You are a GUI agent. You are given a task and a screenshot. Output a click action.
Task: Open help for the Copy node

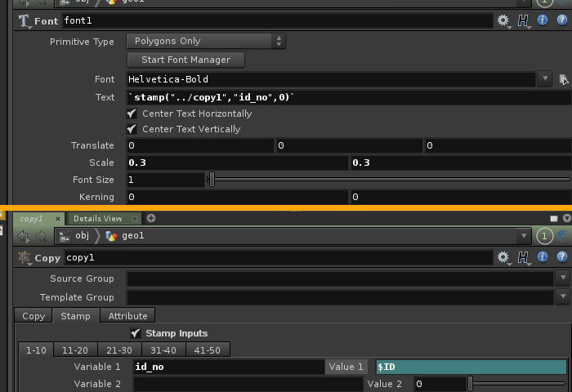tap(563, 257)
